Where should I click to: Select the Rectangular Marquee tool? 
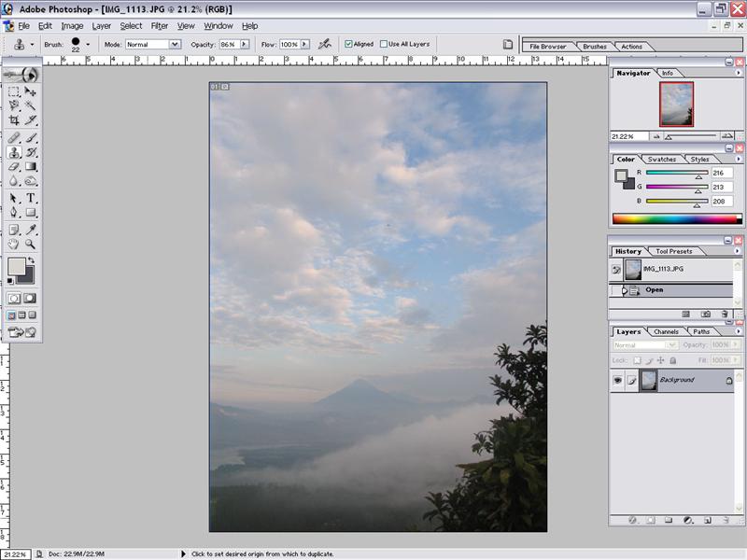[14, 91]
